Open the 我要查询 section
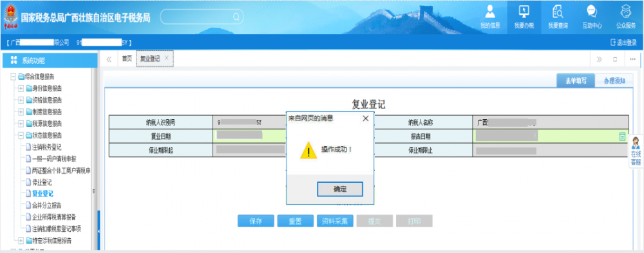This screenshot has width=644, height=253. click(x=558, y=17)
